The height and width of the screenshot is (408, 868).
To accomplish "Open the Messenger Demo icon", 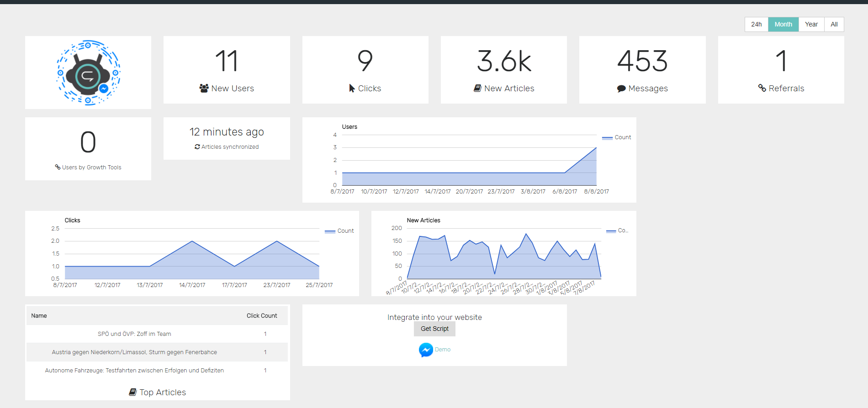I will coord(426,350).
